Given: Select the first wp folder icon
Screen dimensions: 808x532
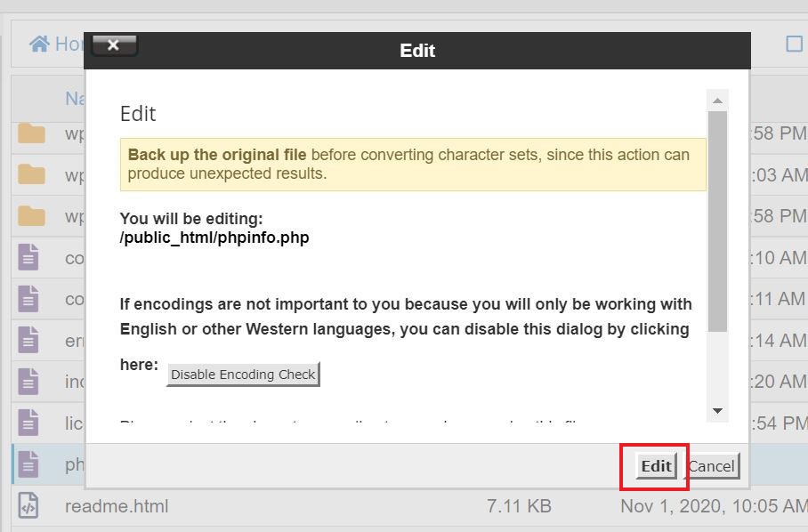Looking at the screenshot, I should [x=31, y=133].
